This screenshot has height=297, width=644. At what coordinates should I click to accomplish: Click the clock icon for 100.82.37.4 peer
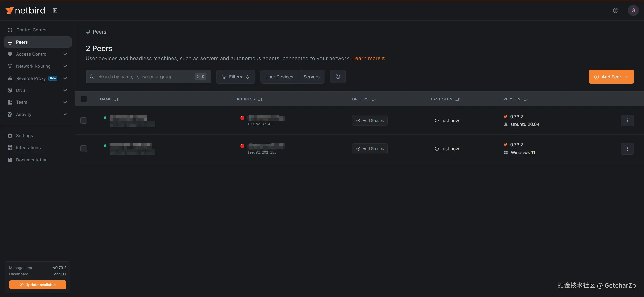(437, 121)
